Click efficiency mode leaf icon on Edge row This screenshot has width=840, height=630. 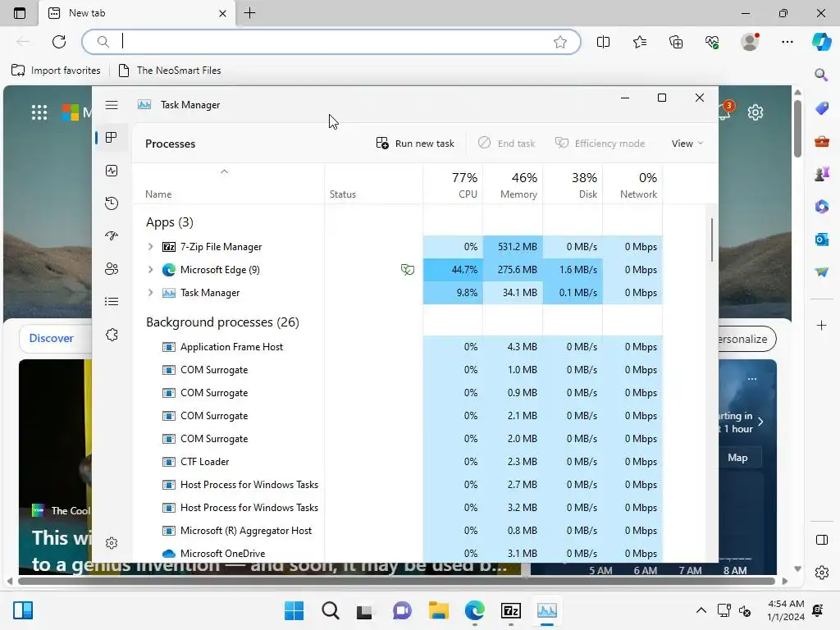(408, 269)
